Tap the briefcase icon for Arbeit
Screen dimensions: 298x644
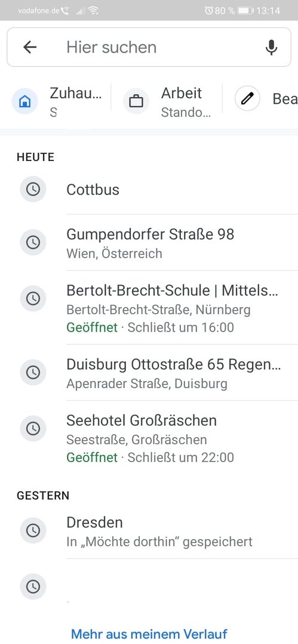136,101
